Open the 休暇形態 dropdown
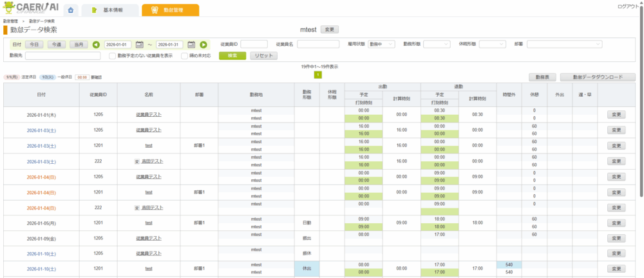 click(492, 44)
